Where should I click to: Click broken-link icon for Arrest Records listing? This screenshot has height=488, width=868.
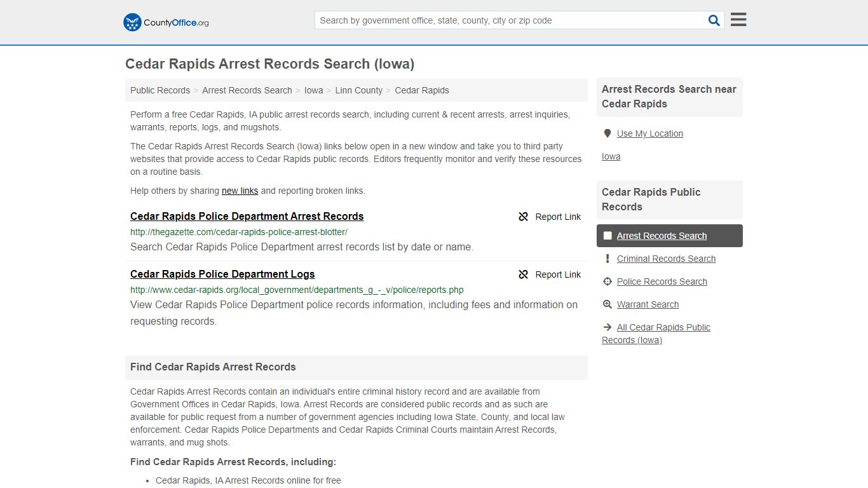pyautogui.click(x=524, y=217)
